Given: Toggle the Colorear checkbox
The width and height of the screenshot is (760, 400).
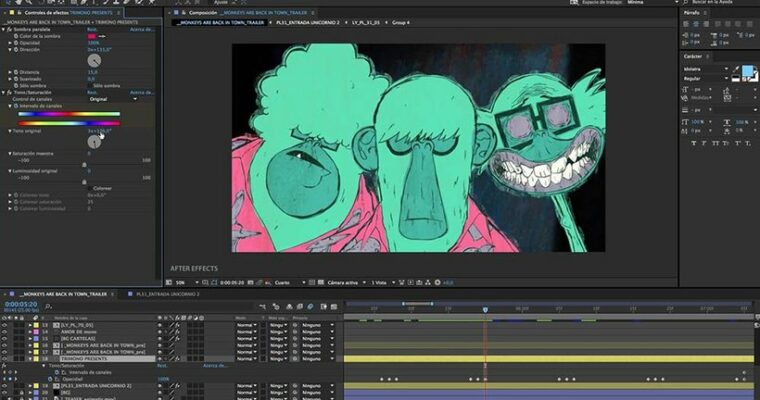Looking at the screenshot, I should click(x=90, y=188).
